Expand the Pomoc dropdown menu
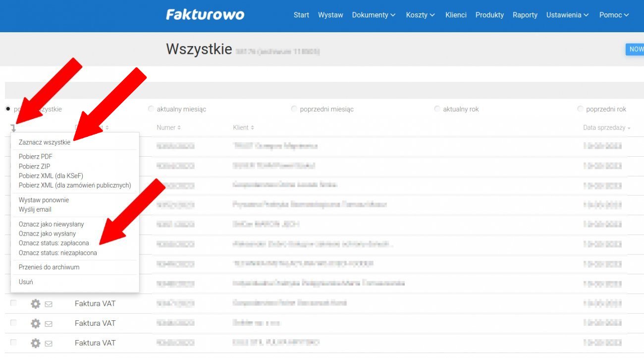The width and height of the screenshot is (644, 358). (614, 15)
